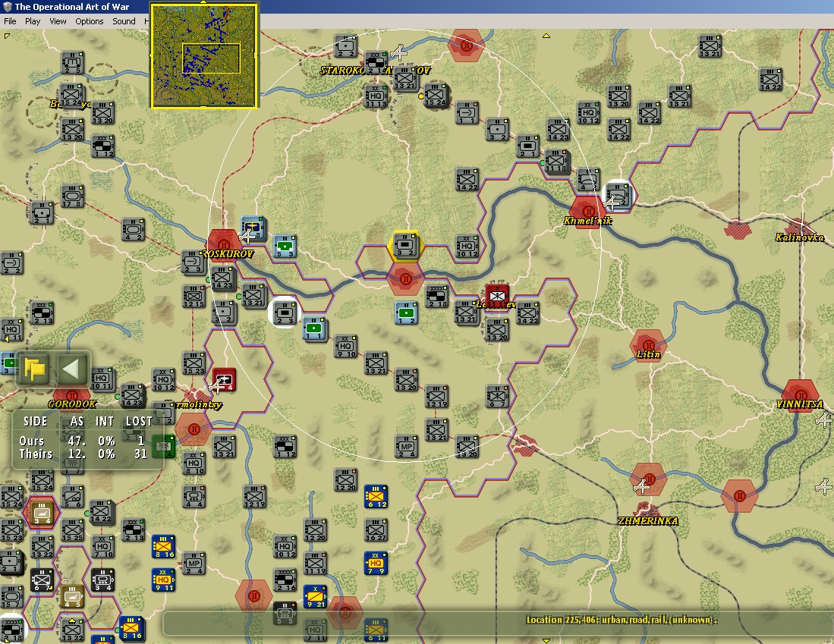Select the light blue unit marked 1 1
Image resolution: width=834 pixels, height=644 pixels.
pos(314,328)
